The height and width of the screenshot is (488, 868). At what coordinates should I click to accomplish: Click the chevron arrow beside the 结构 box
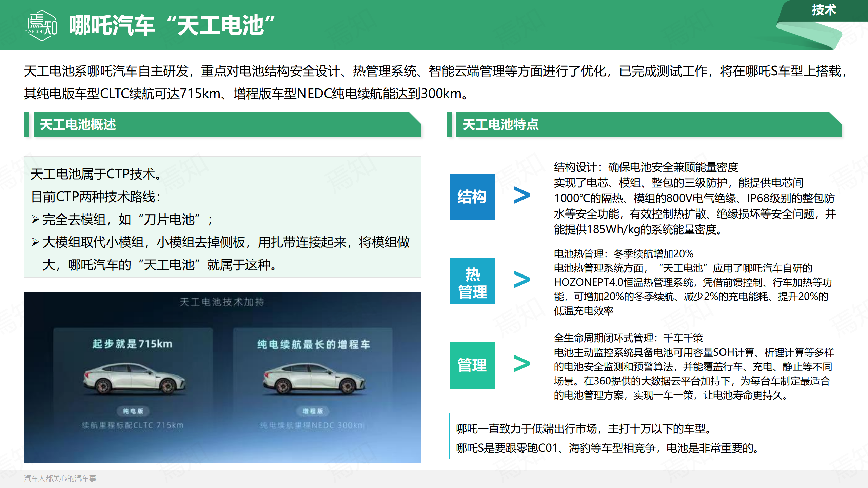pos(521,196)
